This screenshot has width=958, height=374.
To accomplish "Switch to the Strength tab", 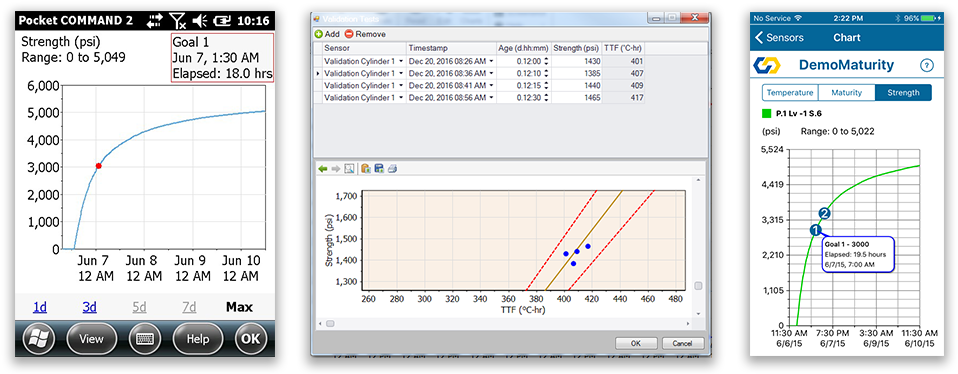I will pos(903,93).
